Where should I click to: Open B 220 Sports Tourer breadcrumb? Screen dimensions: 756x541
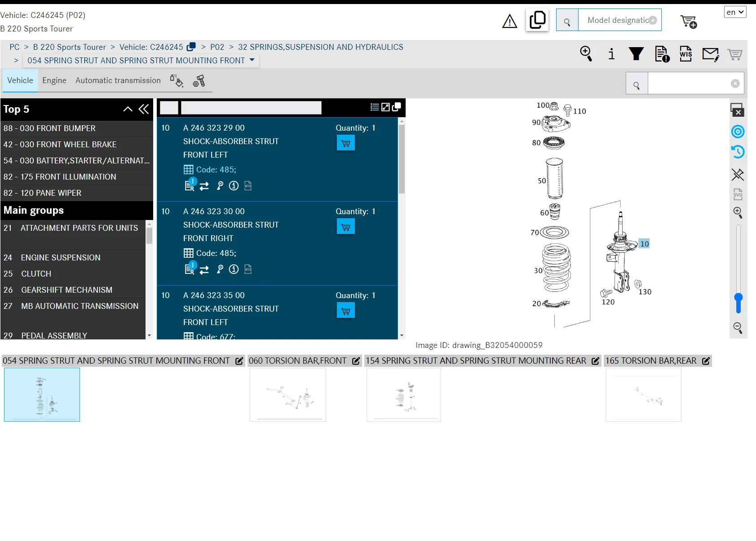click(x=70, y=47)
